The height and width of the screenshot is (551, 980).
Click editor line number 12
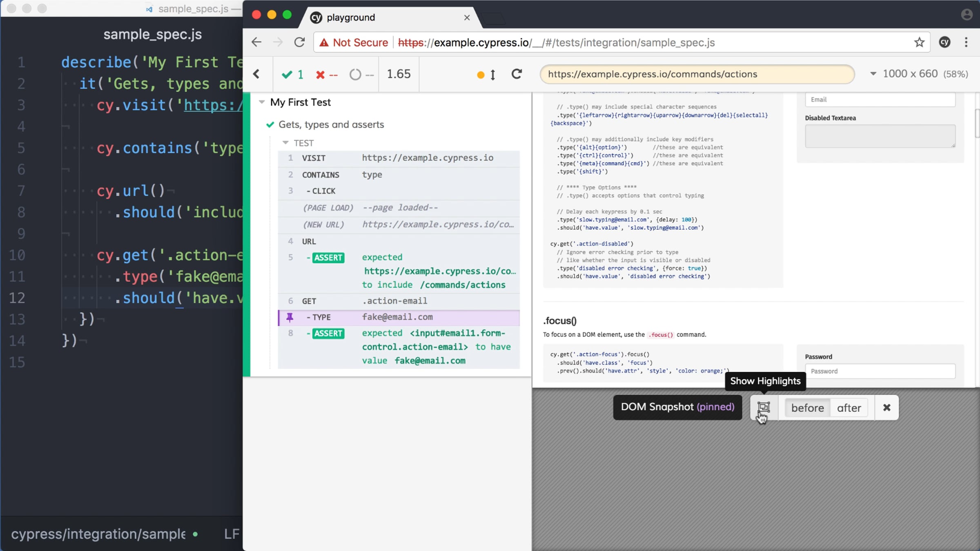tap(17, 298)
